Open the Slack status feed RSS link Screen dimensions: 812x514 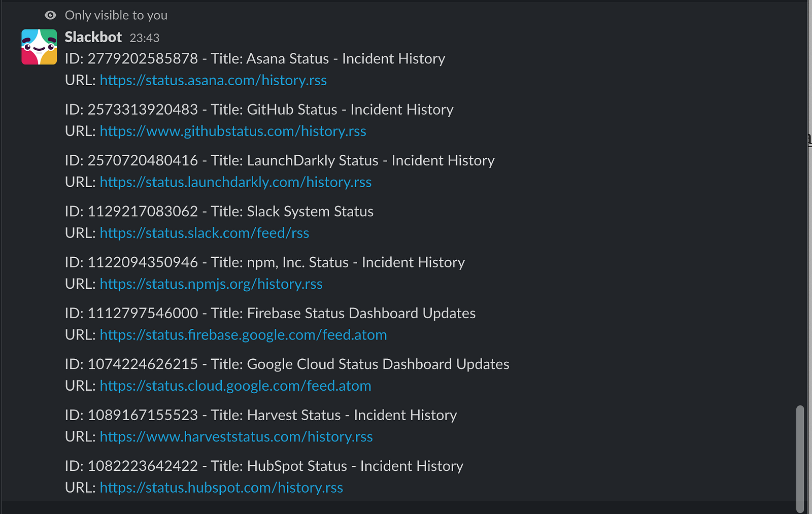[205, 233]
